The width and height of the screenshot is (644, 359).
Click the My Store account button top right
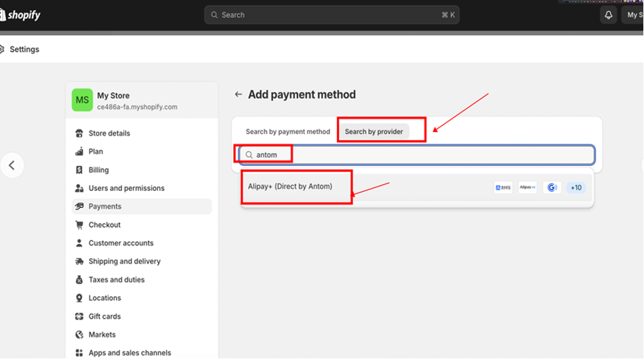pos(632,15)
